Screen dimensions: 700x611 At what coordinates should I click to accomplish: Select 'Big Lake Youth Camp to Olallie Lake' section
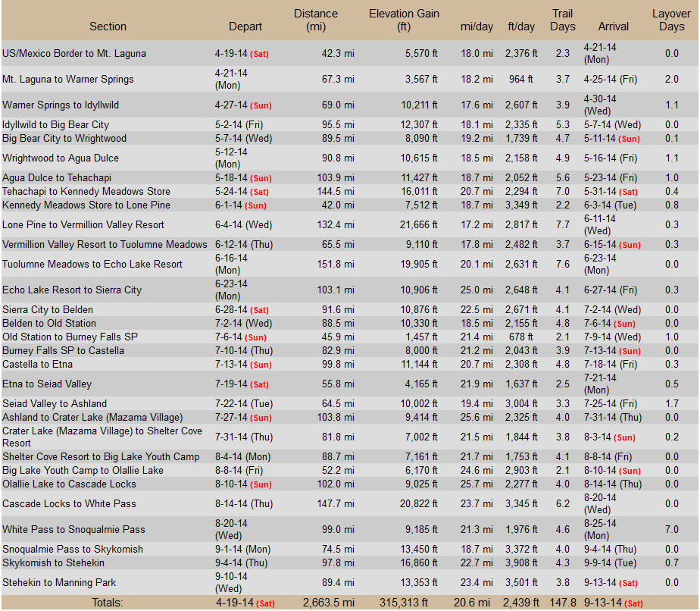tap(83, 471)
